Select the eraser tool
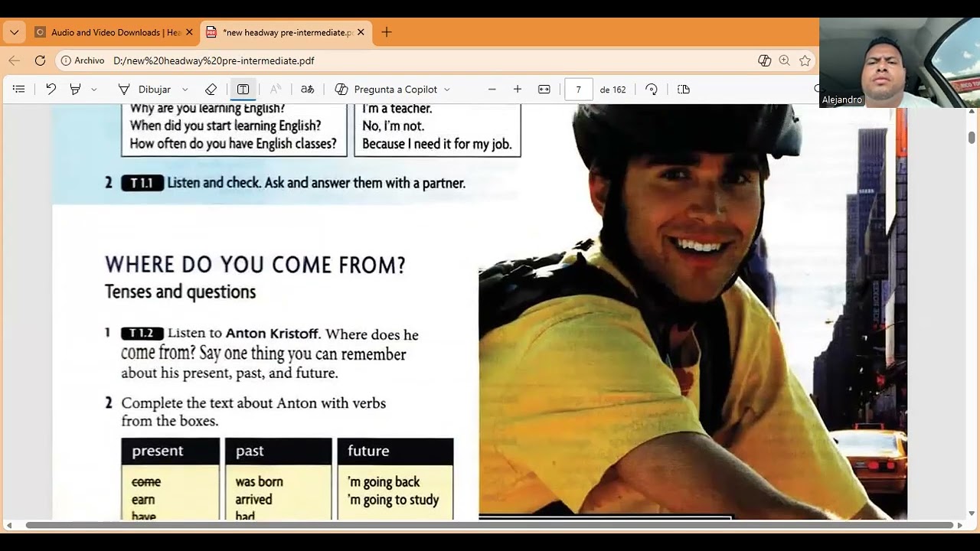The image size is (980, 551). [x=211, y=90]
